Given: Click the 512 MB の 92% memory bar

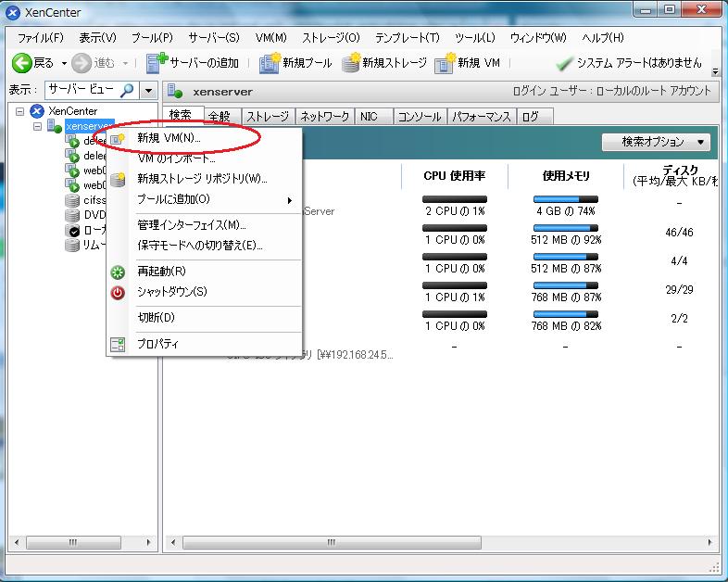Looking at the screenshot, I should (x=566, y=228).
